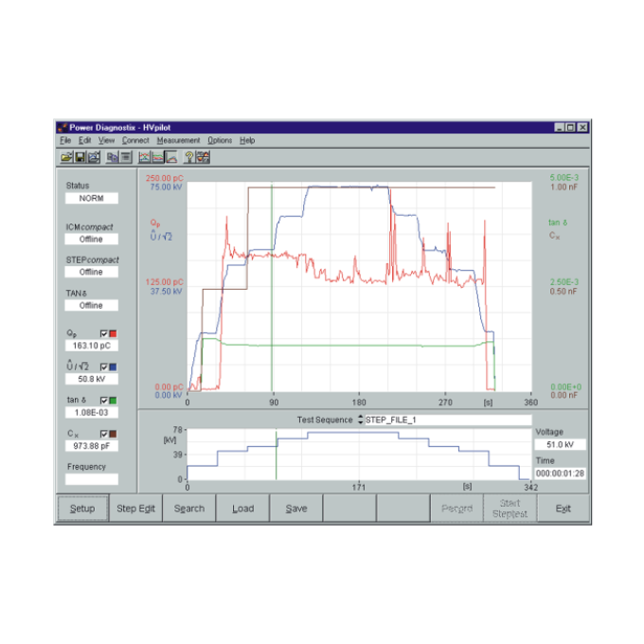Uncheck the Cx trace checkbox

pyautogui.click(x=103, y=434)
